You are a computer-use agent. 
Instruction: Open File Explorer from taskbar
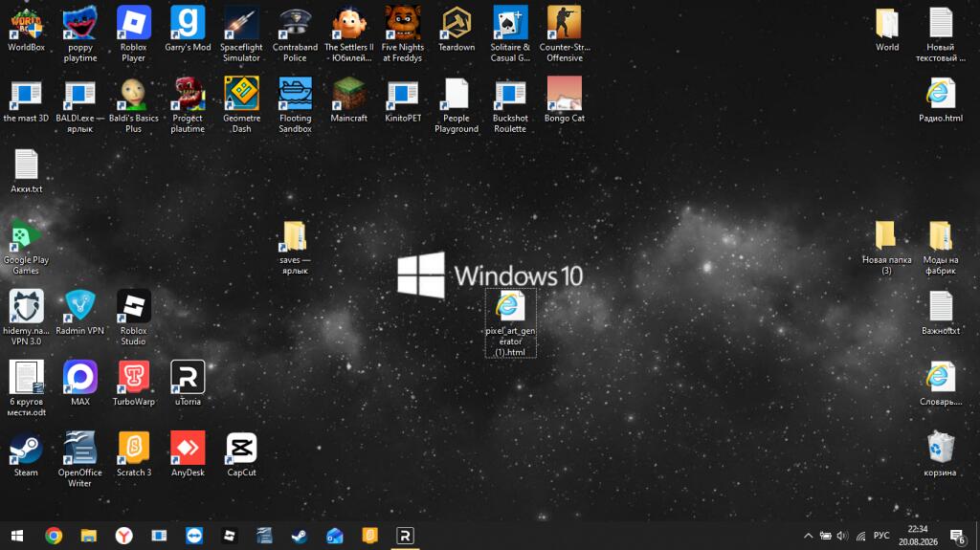89,536
